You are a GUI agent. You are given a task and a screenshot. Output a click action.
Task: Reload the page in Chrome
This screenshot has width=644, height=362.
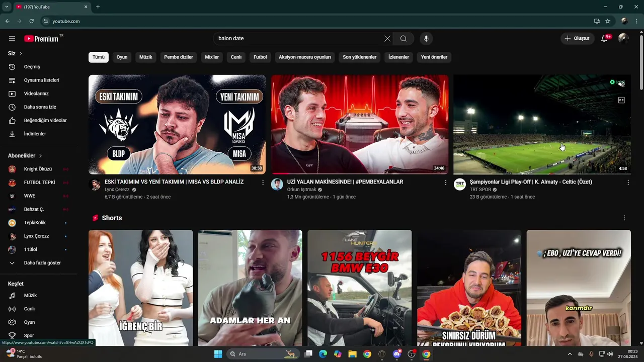click(x=31, y=21)
